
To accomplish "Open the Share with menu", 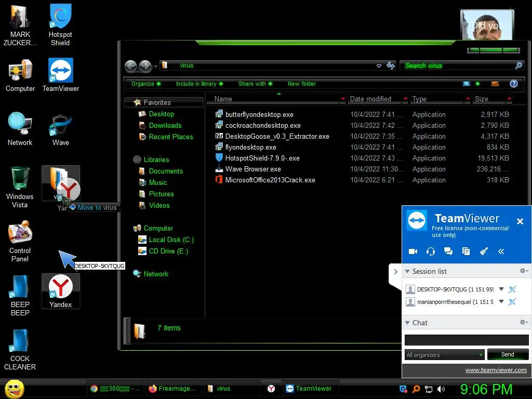I will click(255, 84).
